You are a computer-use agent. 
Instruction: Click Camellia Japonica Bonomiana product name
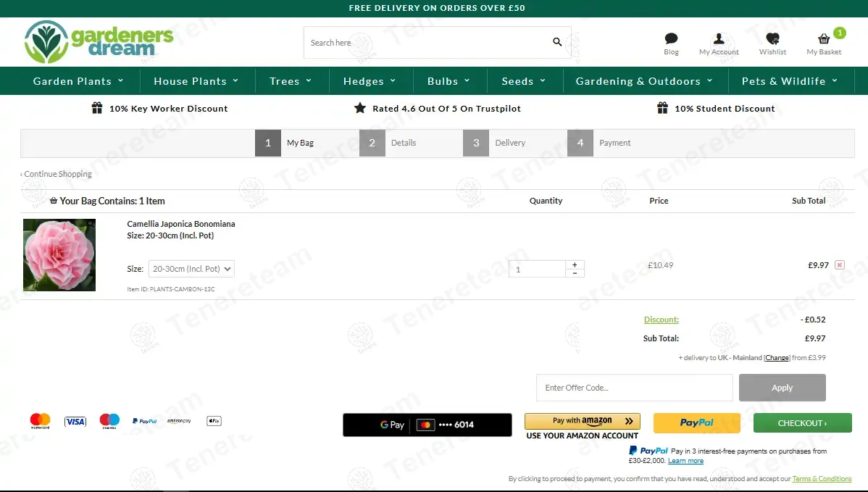click(x=181, y=224)
